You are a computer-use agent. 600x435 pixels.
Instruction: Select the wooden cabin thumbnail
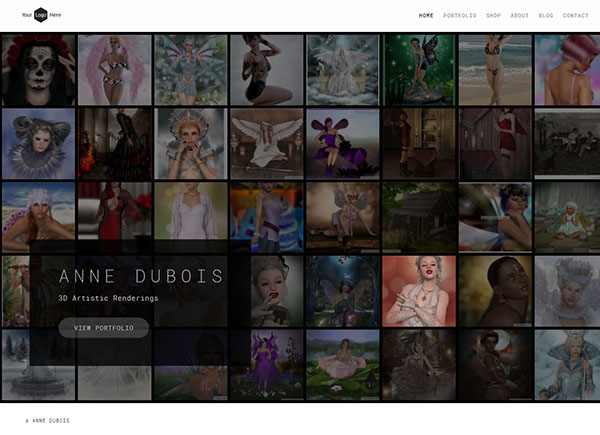(418, 217)
